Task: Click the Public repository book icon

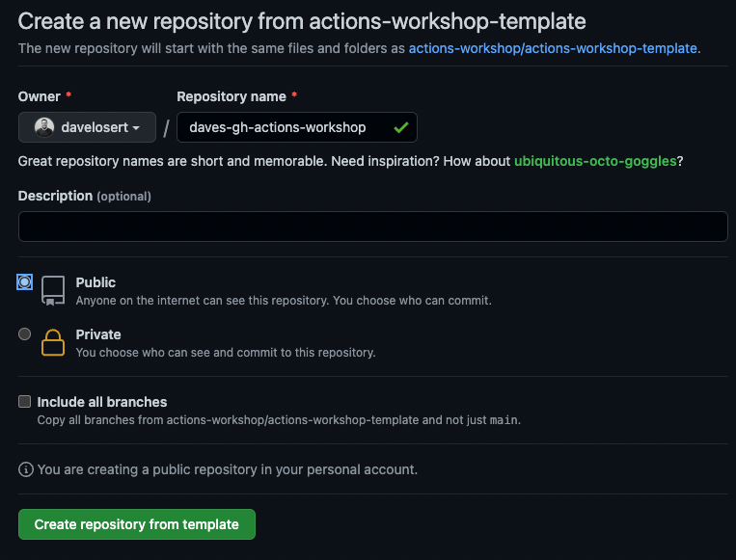Action: point(53,291)
